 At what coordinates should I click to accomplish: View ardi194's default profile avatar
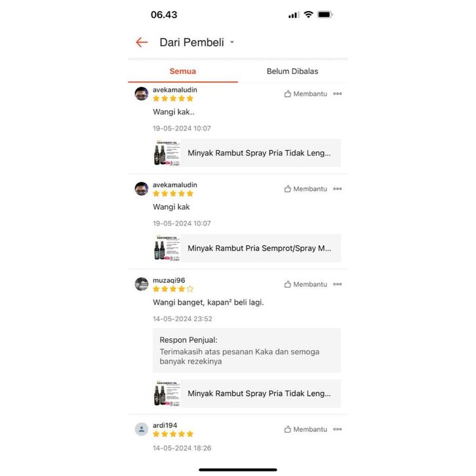click(142, 429)
